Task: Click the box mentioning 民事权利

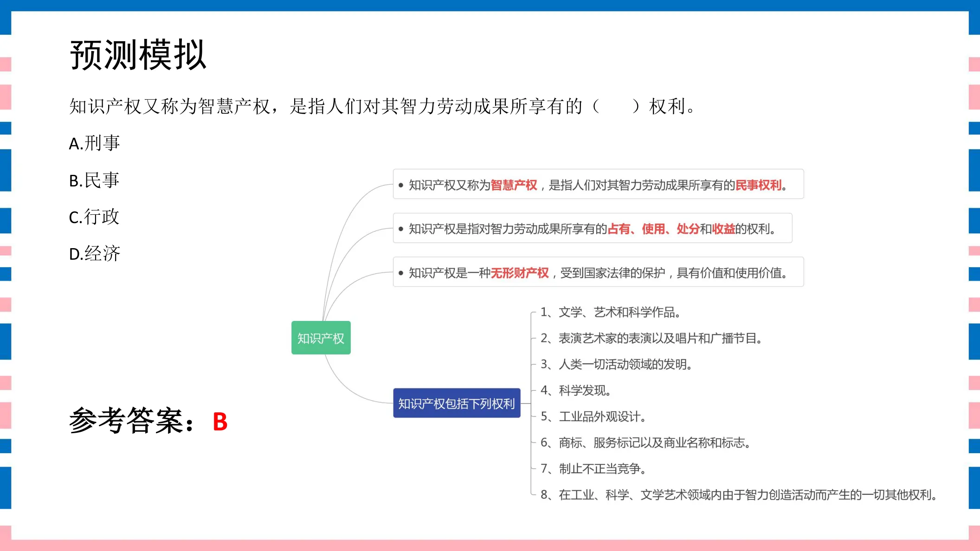Action: (598, 184)
